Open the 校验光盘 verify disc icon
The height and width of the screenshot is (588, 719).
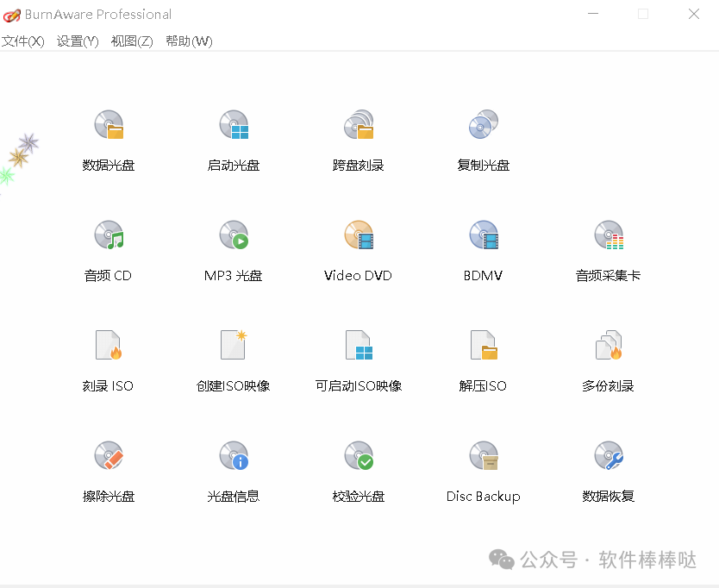(x=359, y=455)
